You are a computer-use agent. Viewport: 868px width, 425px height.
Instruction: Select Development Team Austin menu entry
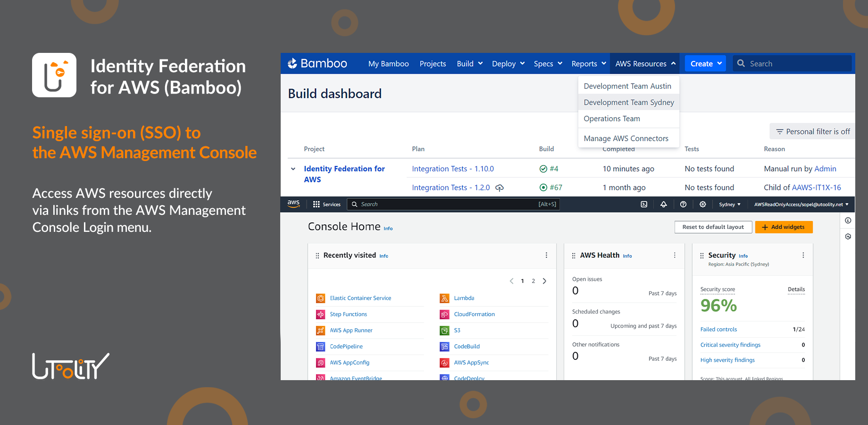pyautogui.click(x=628, y=86)
